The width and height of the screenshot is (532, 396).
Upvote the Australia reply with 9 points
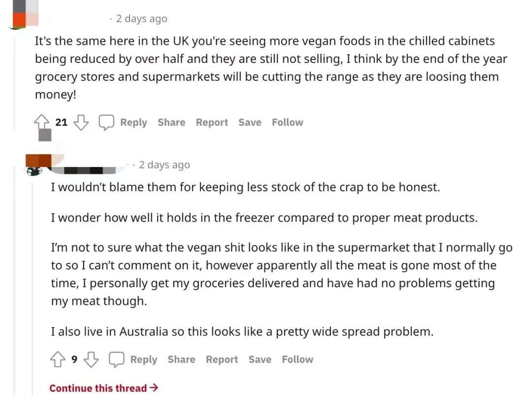click(58, 360)
